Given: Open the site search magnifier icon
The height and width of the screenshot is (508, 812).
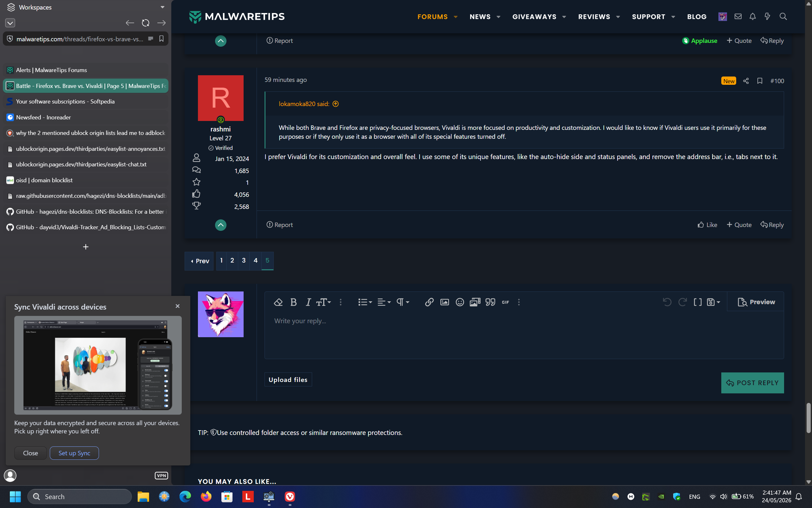Looking at the screenshot, I should (x=783, y=17).
